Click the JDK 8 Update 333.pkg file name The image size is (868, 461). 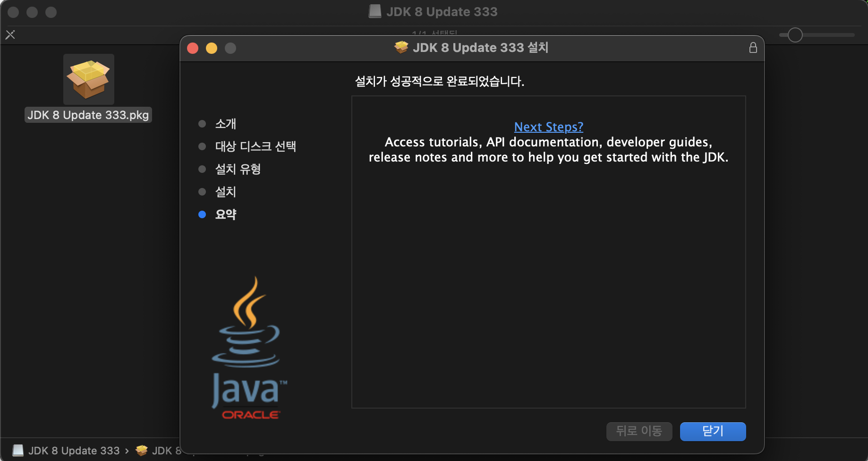click(88, 115)
